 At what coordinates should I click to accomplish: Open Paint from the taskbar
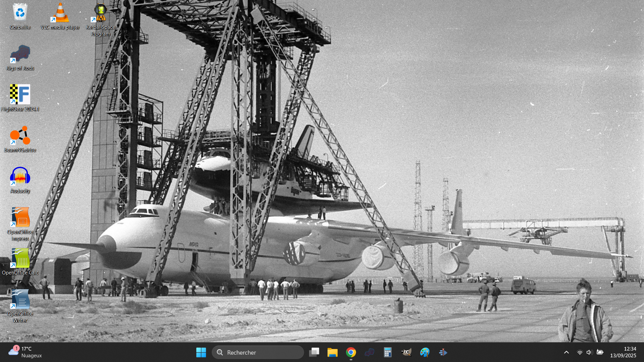(x=425, y=352)
